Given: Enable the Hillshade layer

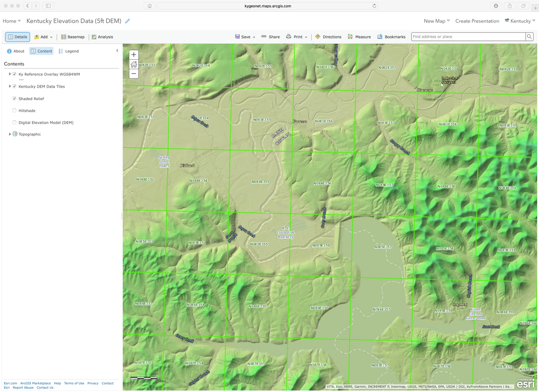Looking at the screenshot, I should [x=14, y=110].
